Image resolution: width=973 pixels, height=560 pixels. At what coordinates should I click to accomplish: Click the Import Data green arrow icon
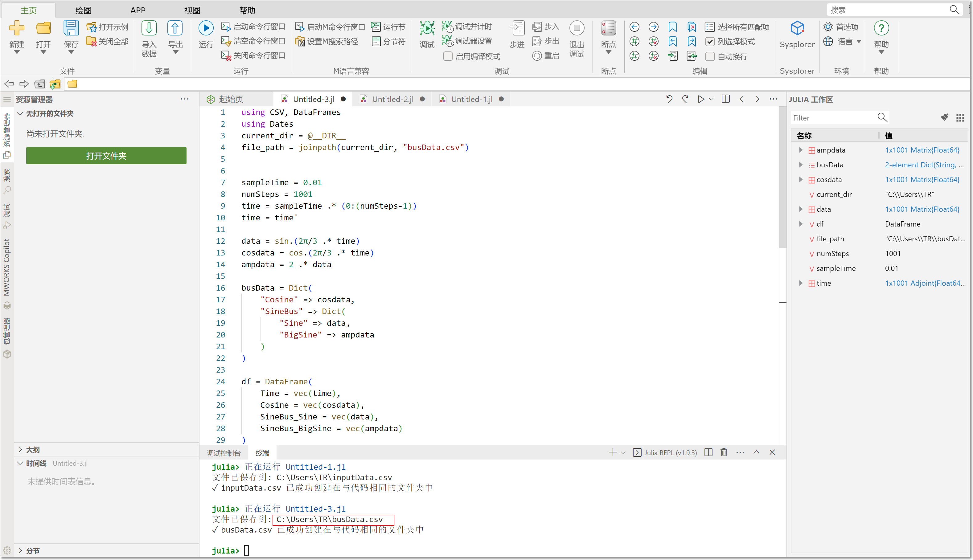point(149,28)
